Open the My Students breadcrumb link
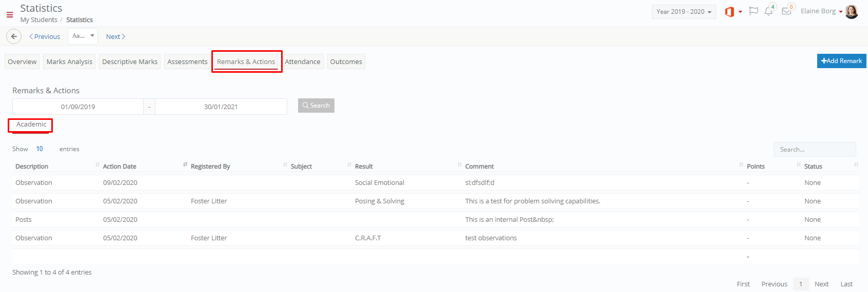This screenshot has height=292, width=868. pyautogui.click(x=39, y=20)
